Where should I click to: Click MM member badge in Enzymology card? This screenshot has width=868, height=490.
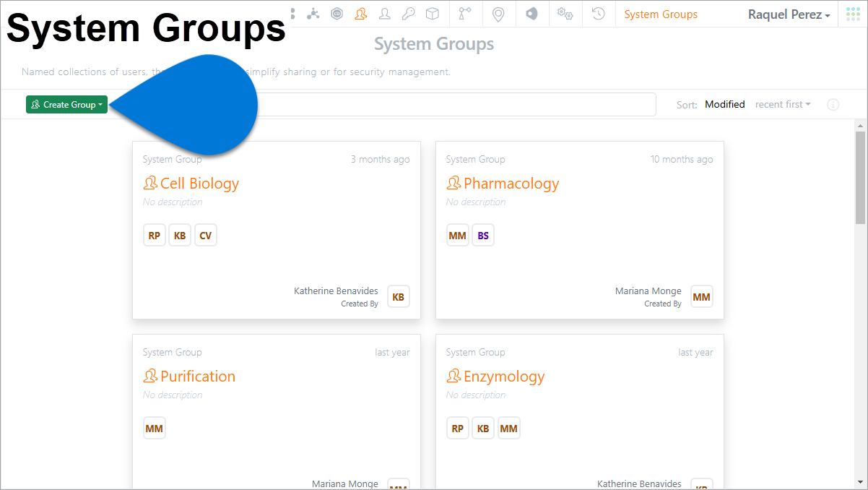509,429
